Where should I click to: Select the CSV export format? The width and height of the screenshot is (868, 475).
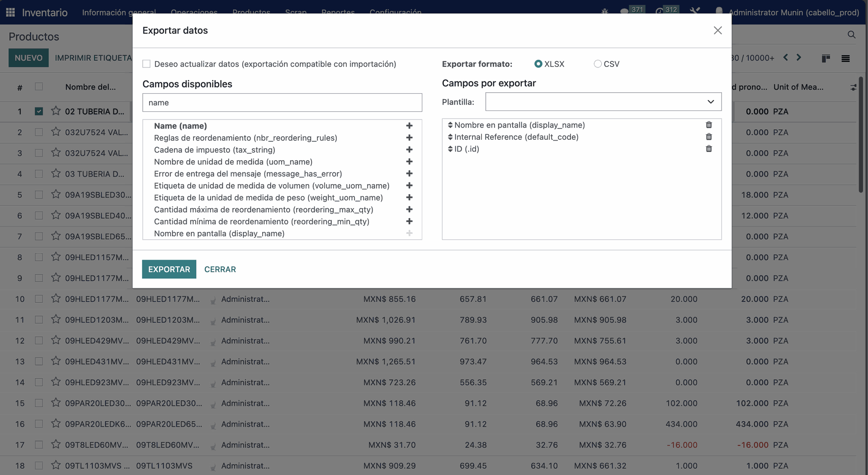(598, 64)
